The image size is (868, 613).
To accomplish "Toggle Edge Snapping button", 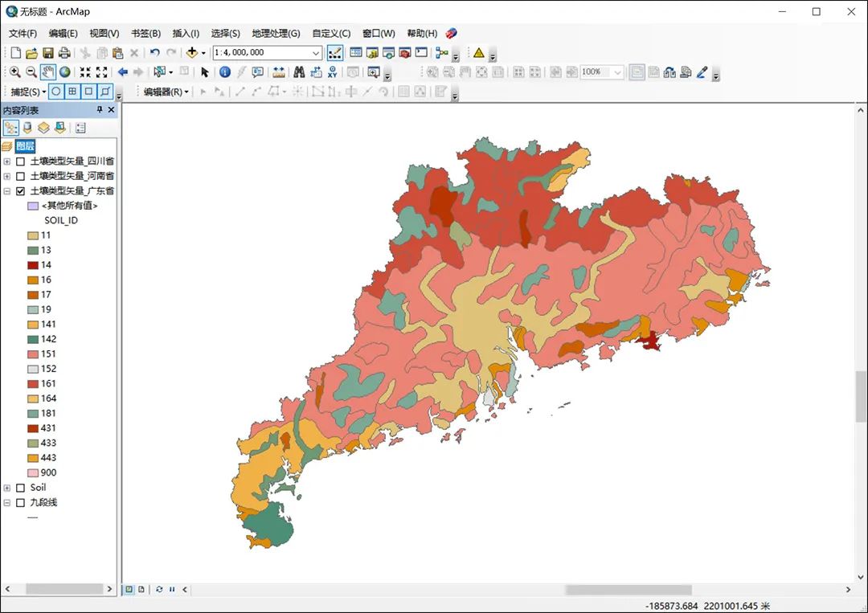I will click(x=105, y=92).
